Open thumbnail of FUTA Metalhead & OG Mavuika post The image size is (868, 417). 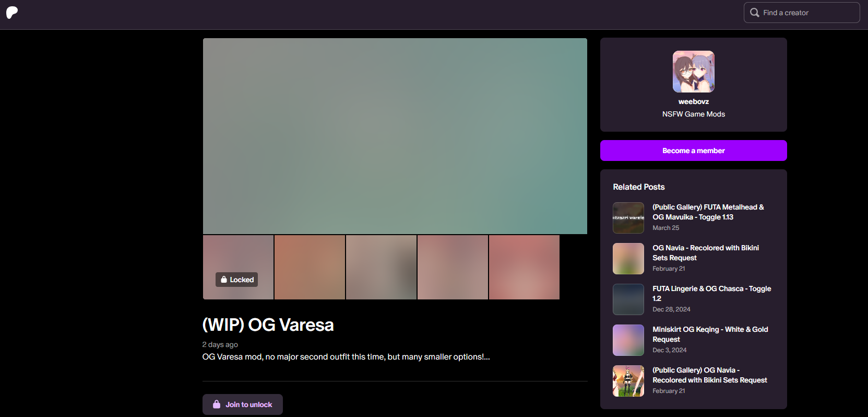click(628, 218)
